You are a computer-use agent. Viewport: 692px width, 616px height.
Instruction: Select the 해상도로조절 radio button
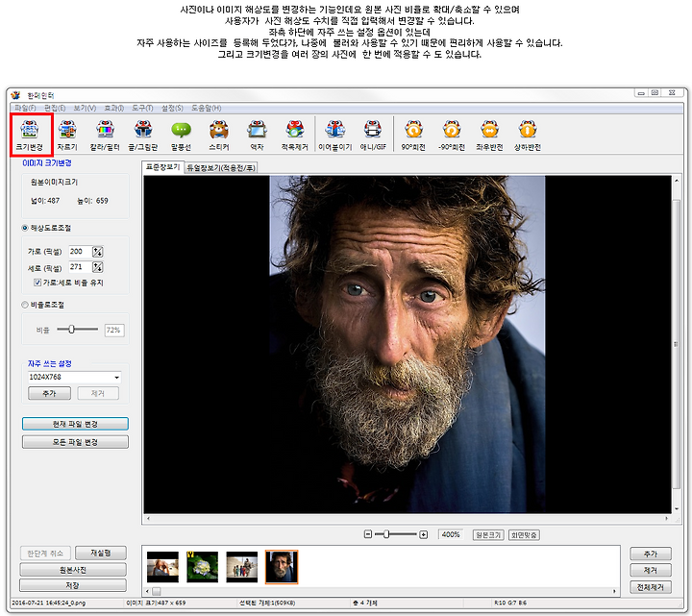25,228
